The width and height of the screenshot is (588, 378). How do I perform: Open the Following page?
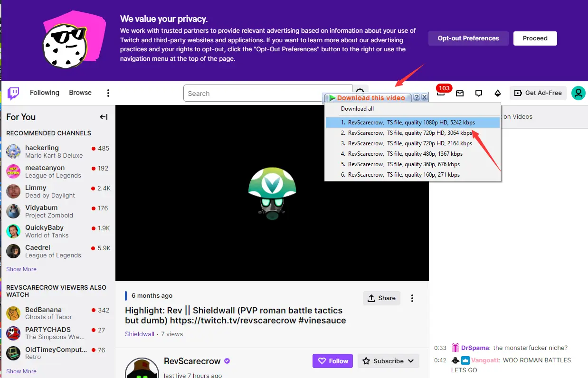click(44, 93)
